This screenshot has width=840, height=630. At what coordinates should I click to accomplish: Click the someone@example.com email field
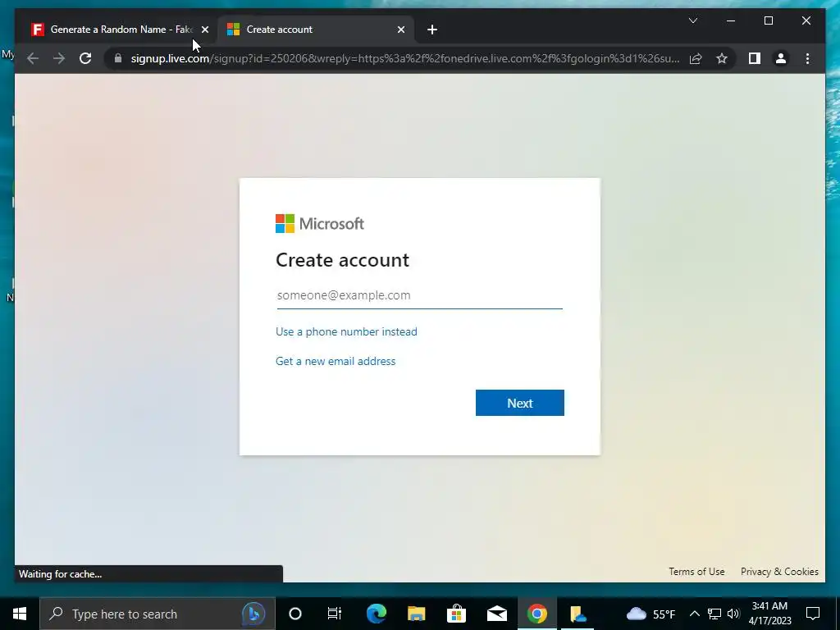419,295
